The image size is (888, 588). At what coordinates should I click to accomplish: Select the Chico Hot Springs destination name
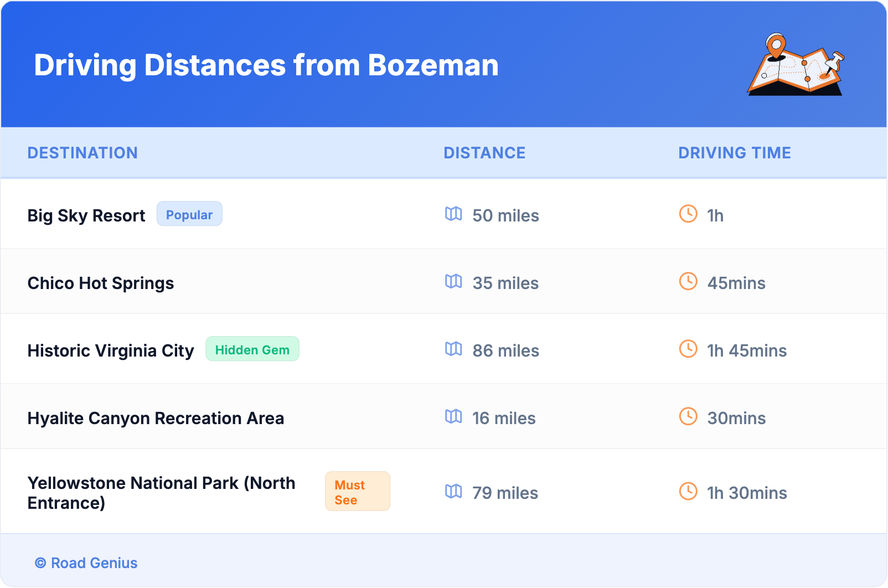[x=101, y=283]
